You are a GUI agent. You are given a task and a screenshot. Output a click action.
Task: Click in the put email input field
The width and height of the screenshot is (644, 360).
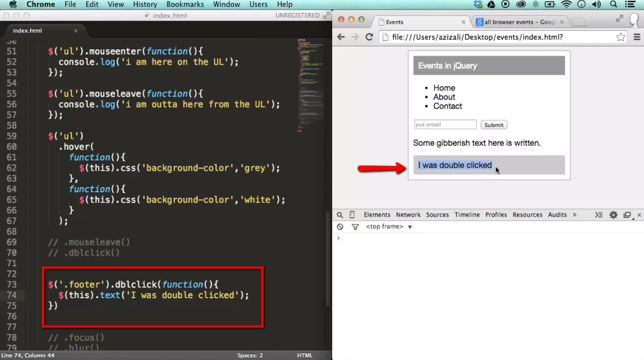coord(445,124)
